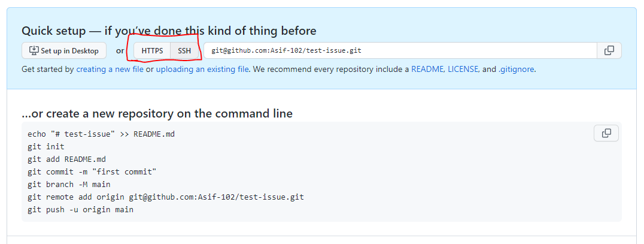This screenshot has height=244, width=644.
Task: Click the git remote add origin line
Action: [x=166, y=197]
